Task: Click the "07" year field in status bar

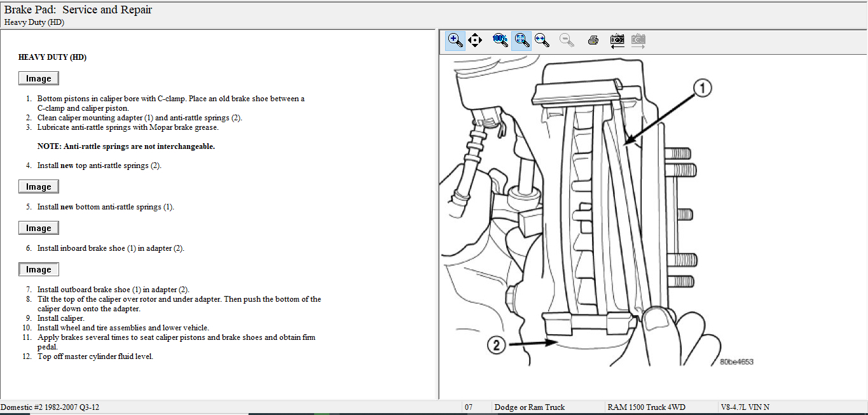Action: click(469, 407)
